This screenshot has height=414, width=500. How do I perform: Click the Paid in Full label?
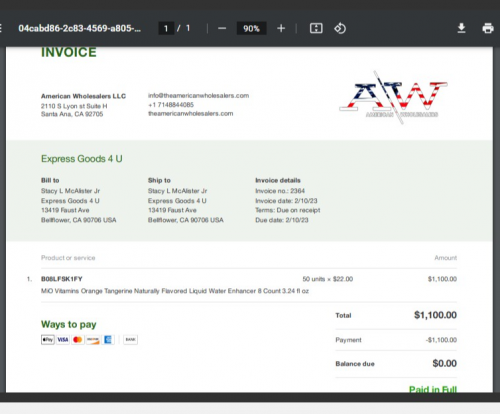tap(433, 389)
